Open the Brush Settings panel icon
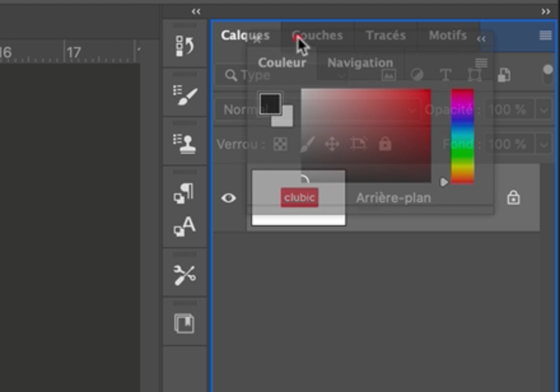This screenshot has width=560, height=392. [185, 95]
